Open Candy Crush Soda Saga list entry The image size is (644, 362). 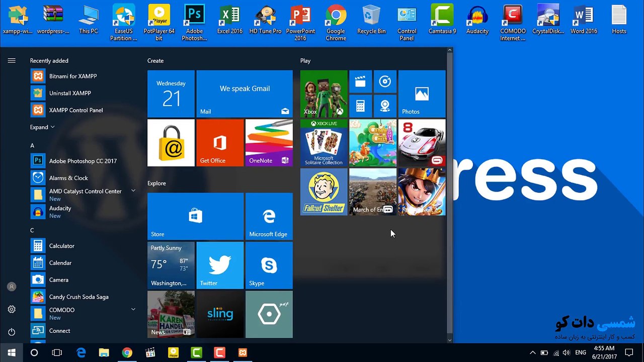tap(84, 297)
